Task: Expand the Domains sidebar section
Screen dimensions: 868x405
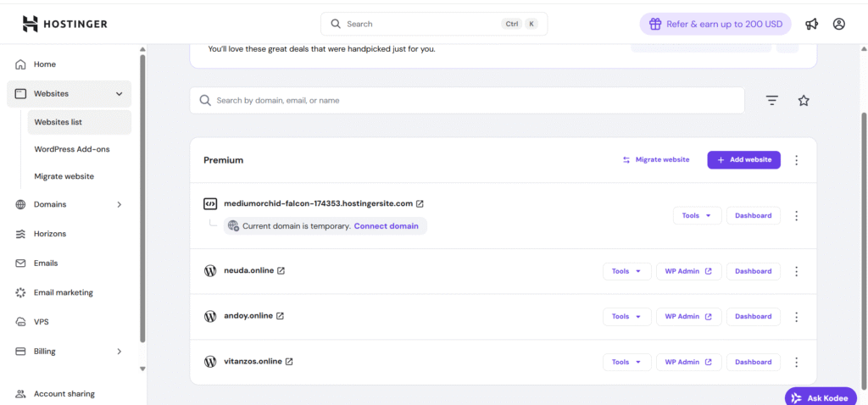Action: 120,204
